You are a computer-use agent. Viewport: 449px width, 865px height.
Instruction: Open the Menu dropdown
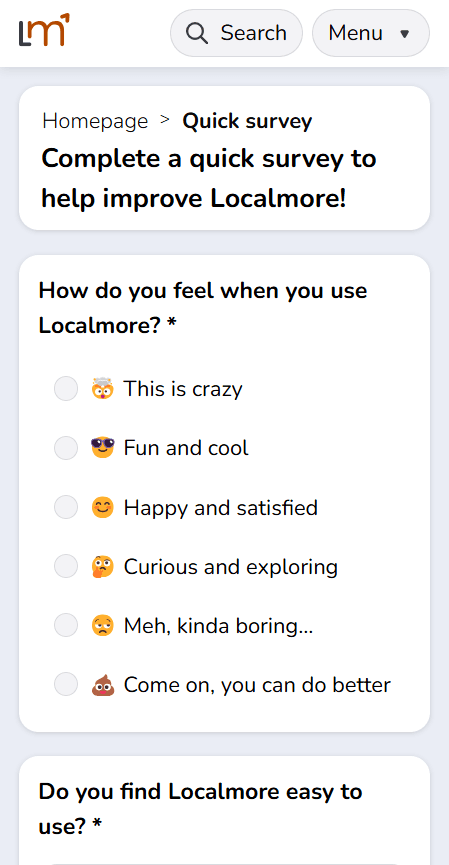pos(371,33)
